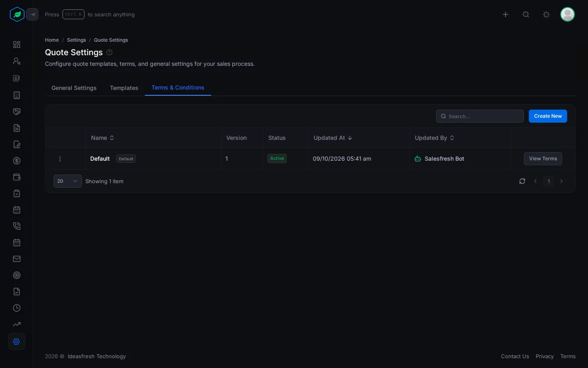Sort table by Updated By column

[x=434, y=138]
